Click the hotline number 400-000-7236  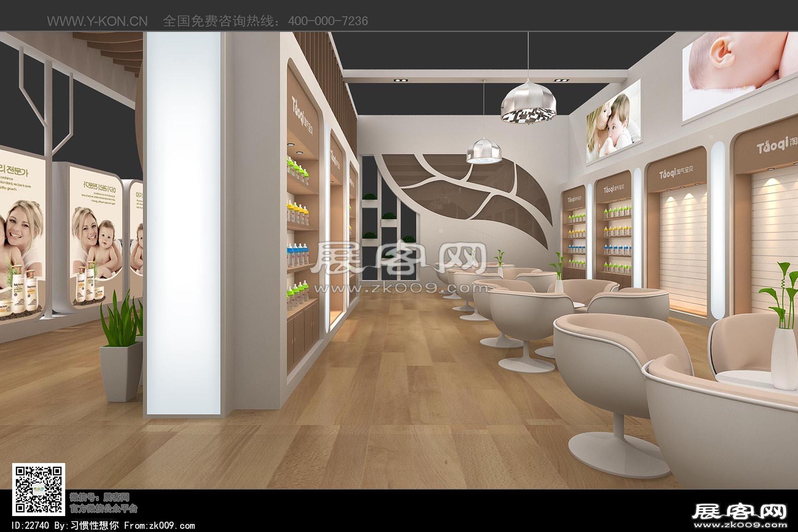[328, 21]
